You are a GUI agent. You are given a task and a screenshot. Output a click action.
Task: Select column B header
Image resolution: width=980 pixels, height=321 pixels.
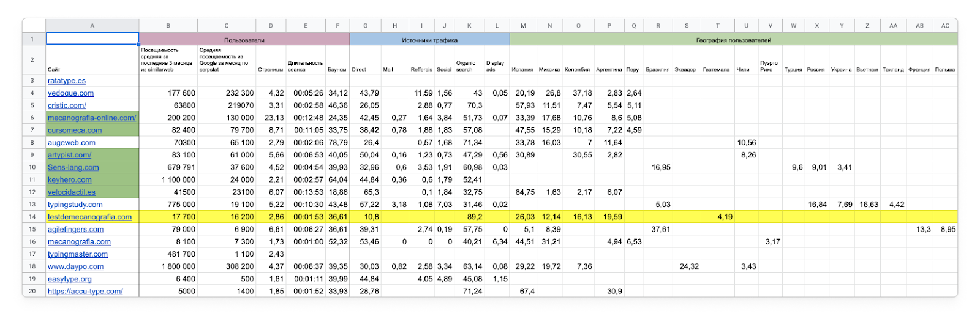pos(168,26)
